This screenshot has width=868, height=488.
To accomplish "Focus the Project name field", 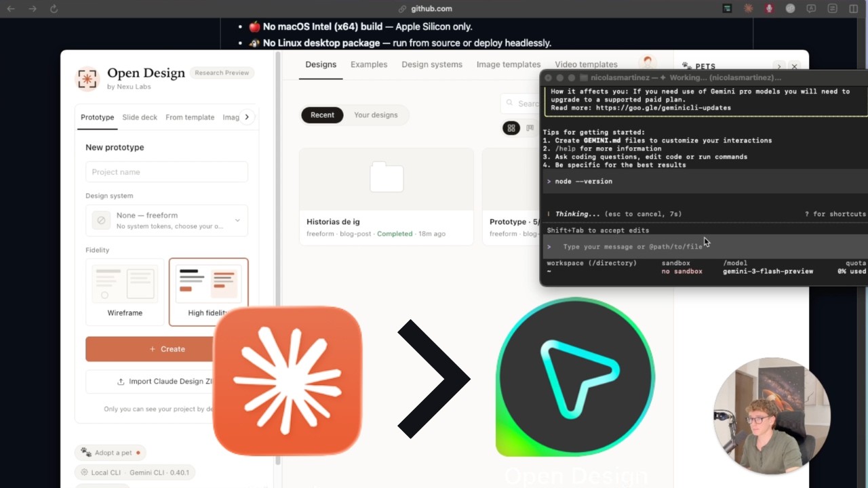I will click(167, 171).
